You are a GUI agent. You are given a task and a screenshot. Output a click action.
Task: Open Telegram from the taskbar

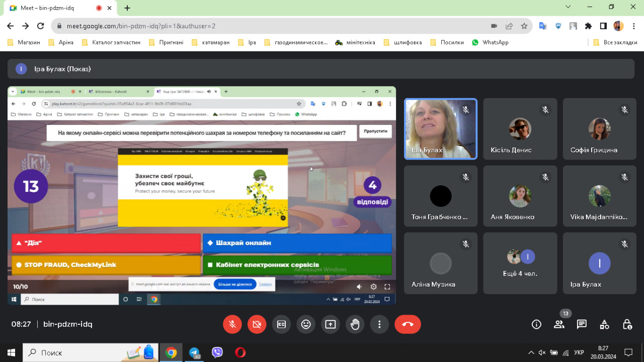(195, 352)
